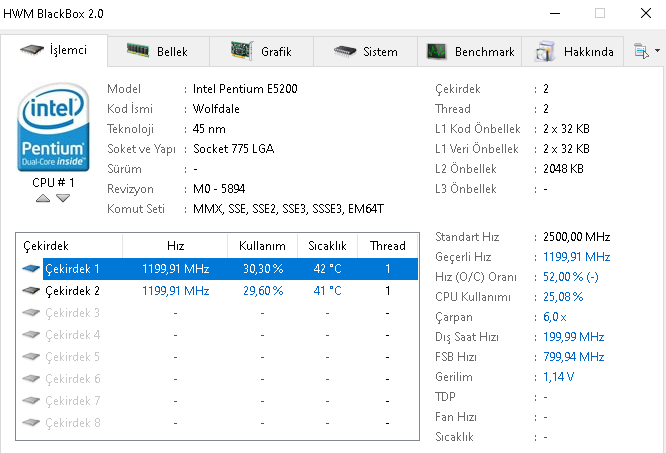Show the Hakkında tab
Viewport: 666px width, 453px height.
click(x=575, y=51)
